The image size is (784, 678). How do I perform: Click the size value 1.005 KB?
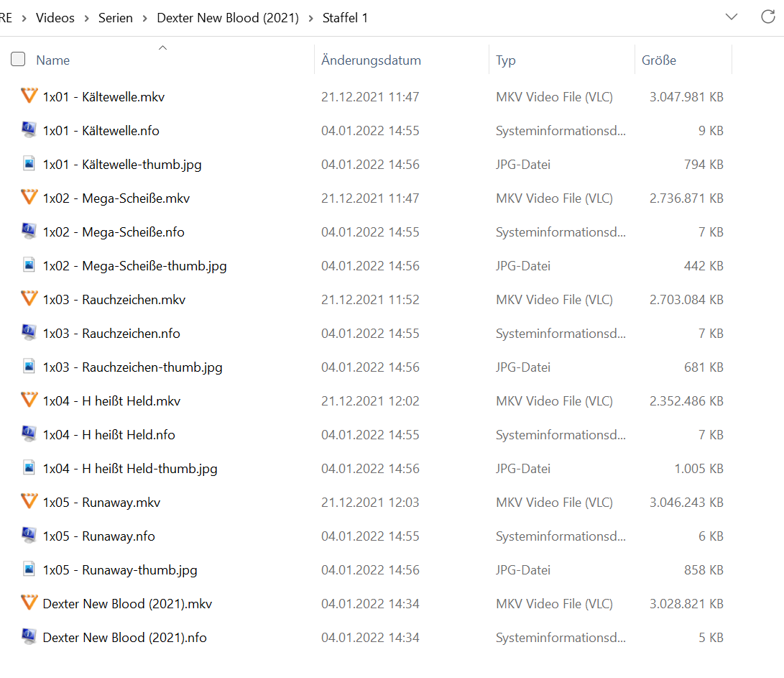699,469
